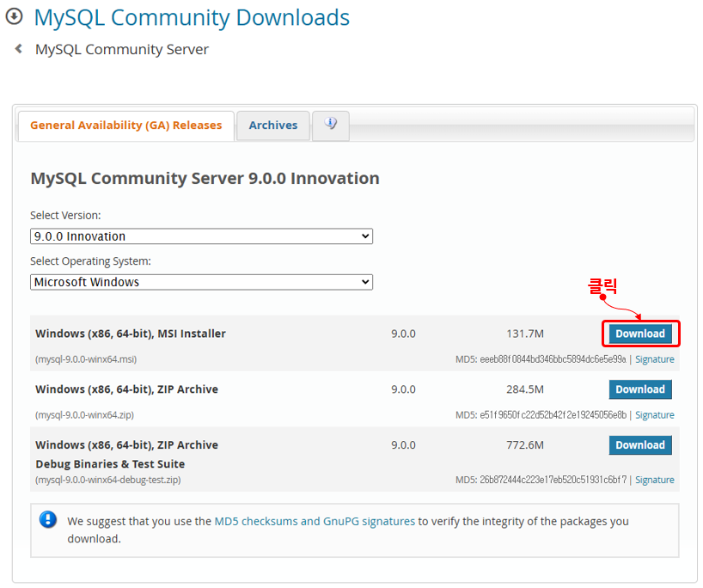
Task: Download the Debug Binaries & Test Suite ZIP
Action: [x=640, y=445]
